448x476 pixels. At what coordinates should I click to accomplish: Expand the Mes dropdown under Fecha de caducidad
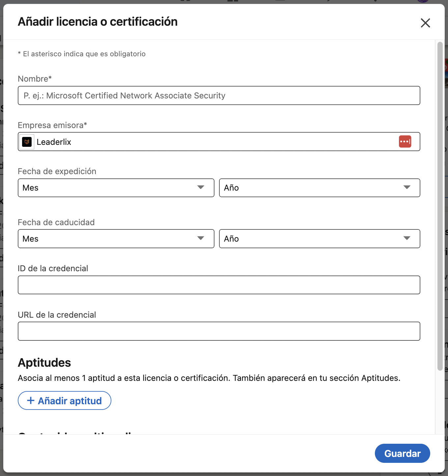coord(116,239)
